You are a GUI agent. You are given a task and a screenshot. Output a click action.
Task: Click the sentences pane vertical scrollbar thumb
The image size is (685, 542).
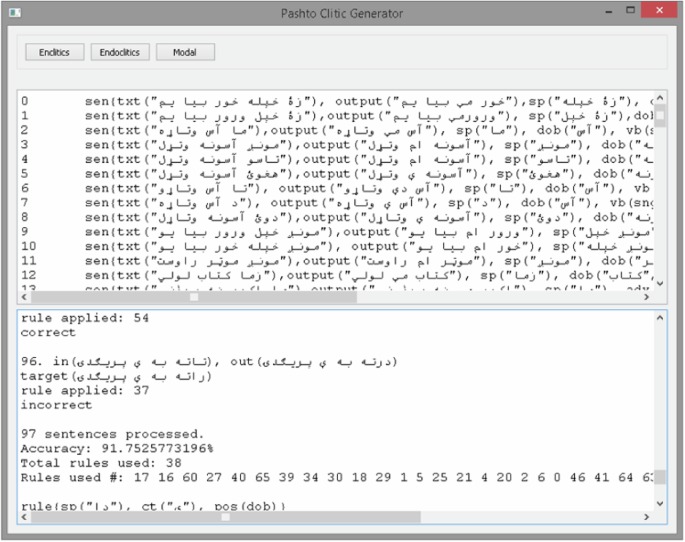tap(660, 116)
